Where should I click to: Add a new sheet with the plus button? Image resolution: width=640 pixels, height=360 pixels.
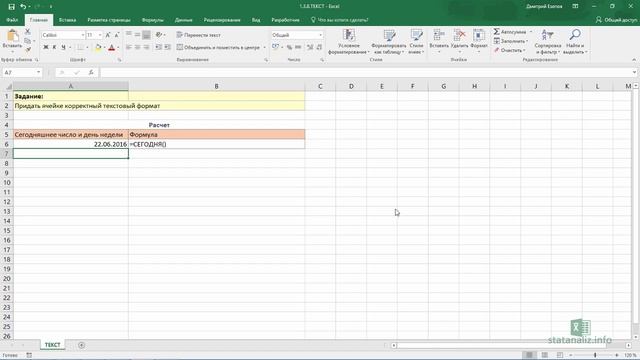(82, 345)
